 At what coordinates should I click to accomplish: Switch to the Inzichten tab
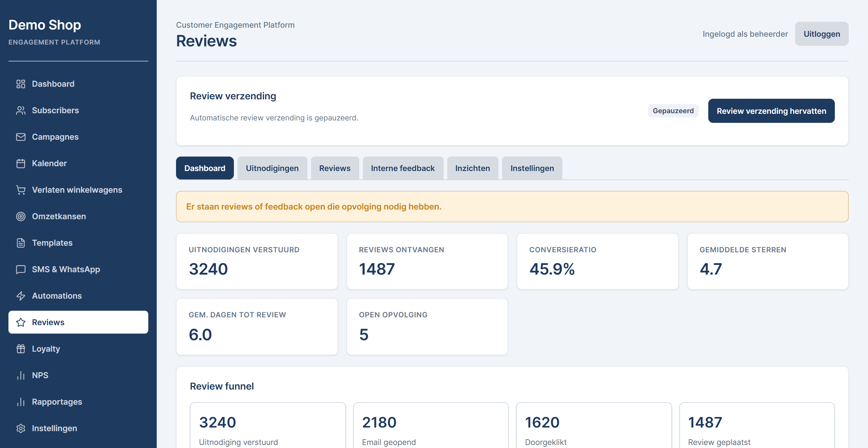point(472,168)
